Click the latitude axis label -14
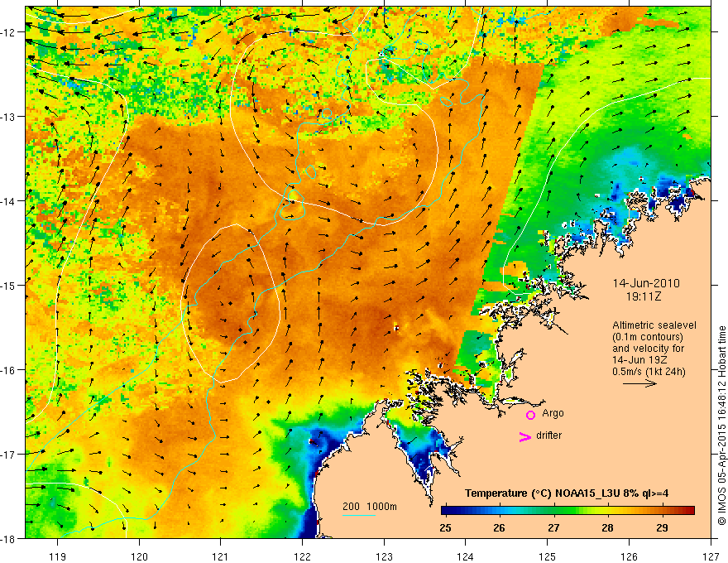Screen dimensions: 728x563 8,201
